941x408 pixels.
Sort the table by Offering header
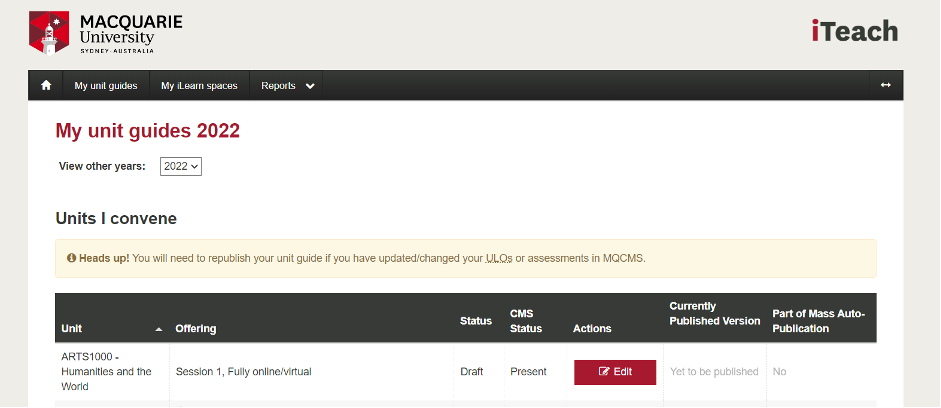click(x=196, y=329)
